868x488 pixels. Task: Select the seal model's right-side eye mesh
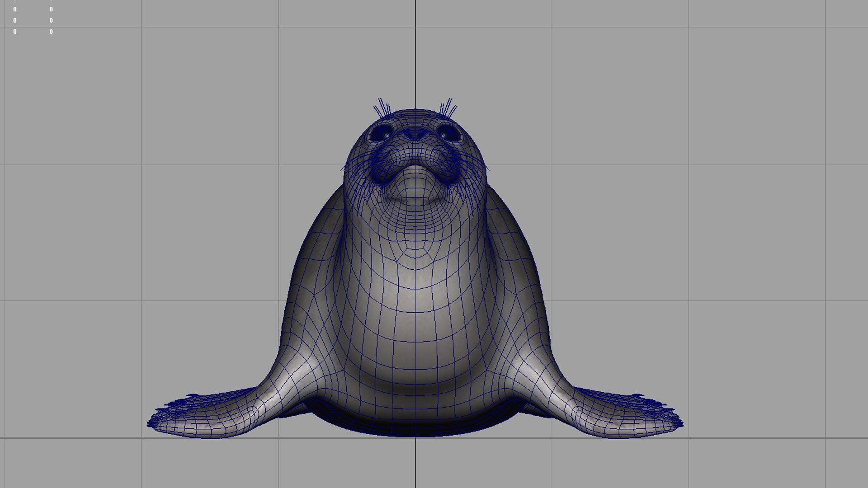449,133
